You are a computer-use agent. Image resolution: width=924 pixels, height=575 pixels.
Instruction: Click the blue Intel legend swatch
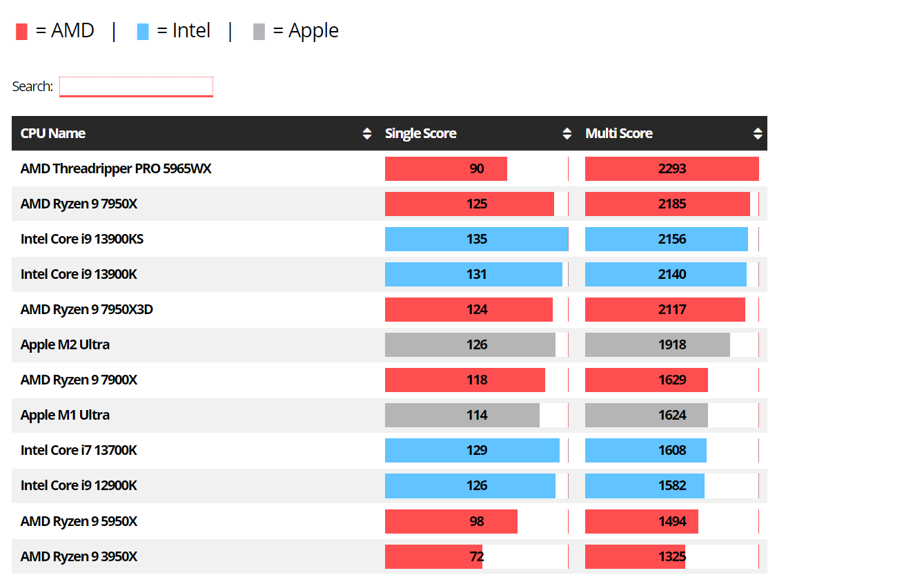pos(143,32)
